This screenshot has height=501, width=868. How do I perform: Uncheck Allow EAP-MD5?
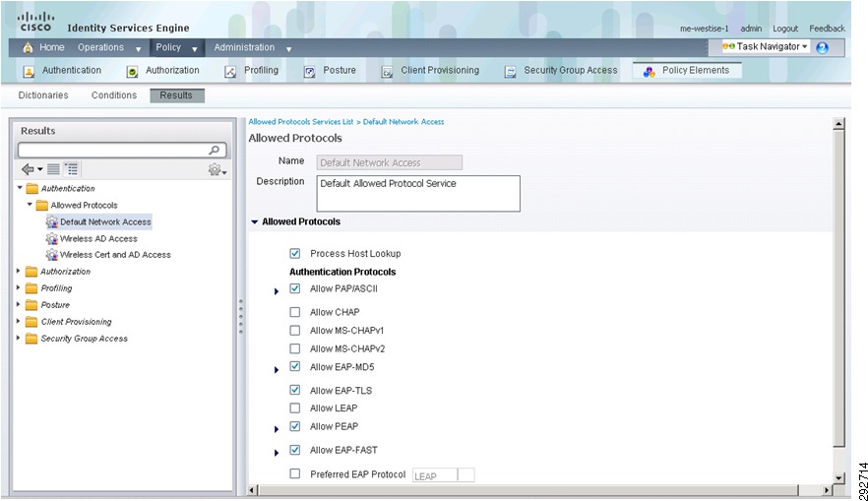pos(295,366)
